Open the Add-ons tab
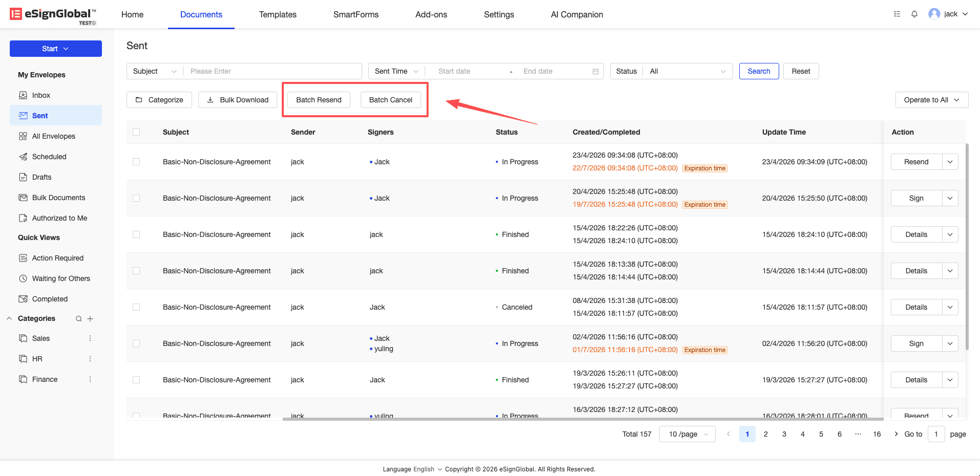The height and width of the screenshot is (476, 980). [431, 14]
